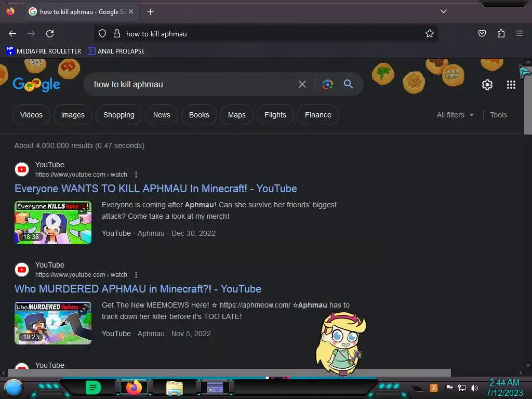This screenshot has width=532, height=399.
Task: Filter results by Maps
Action: pos(237,115)
